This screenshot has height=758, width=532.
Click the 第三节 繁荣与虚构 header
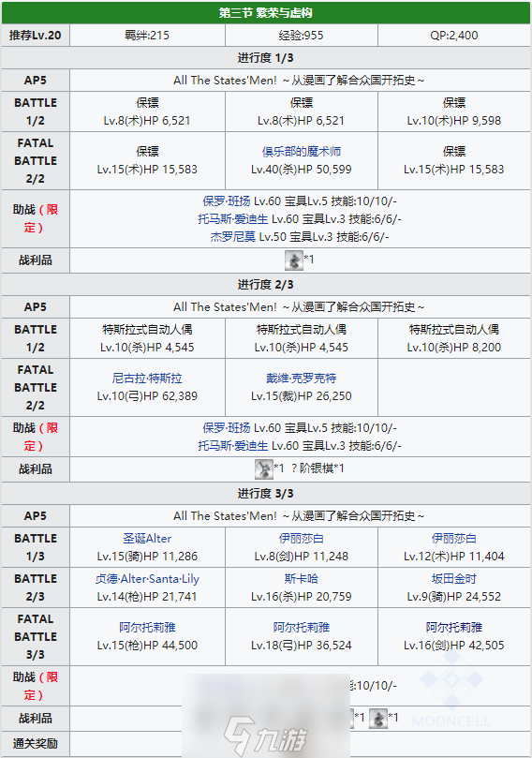[x=266, y=12]
